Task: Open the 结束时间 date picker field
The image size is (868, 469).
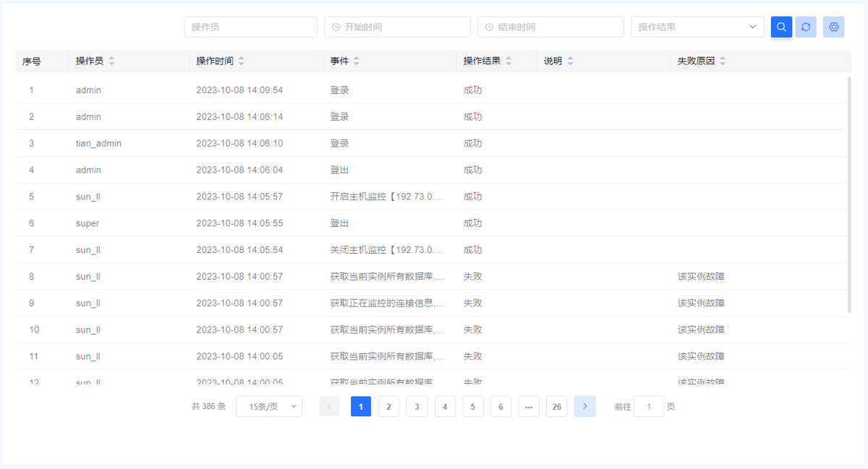Action: 550,27
